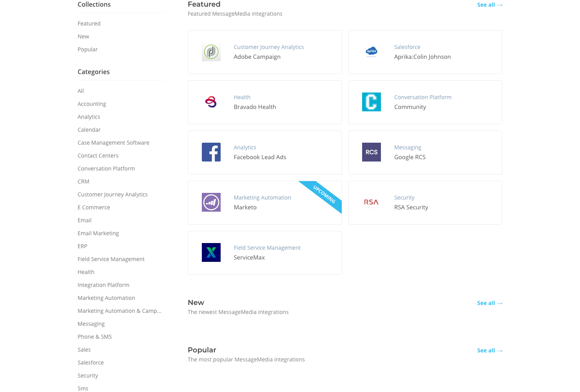Click the Upcoming ribbon on Marketo card
Image resolution: width=580 pixels, height=392 pixels.
(324, 194)
